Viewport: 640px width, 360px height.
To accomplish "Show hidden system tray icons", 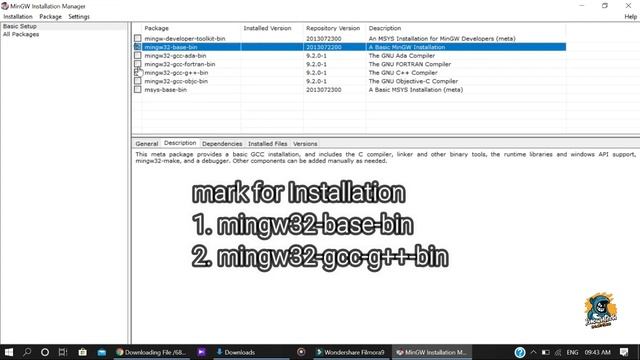I will tap(533, 352).
